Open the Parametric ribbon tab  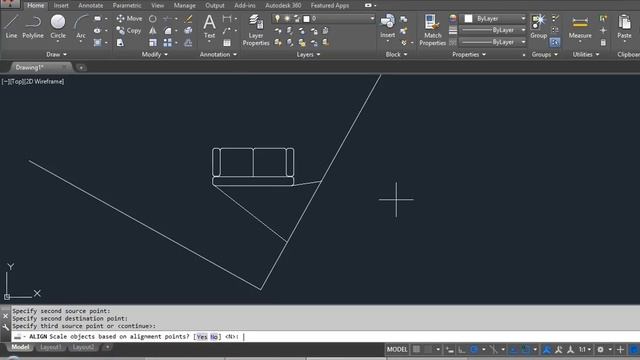point(127,5)
